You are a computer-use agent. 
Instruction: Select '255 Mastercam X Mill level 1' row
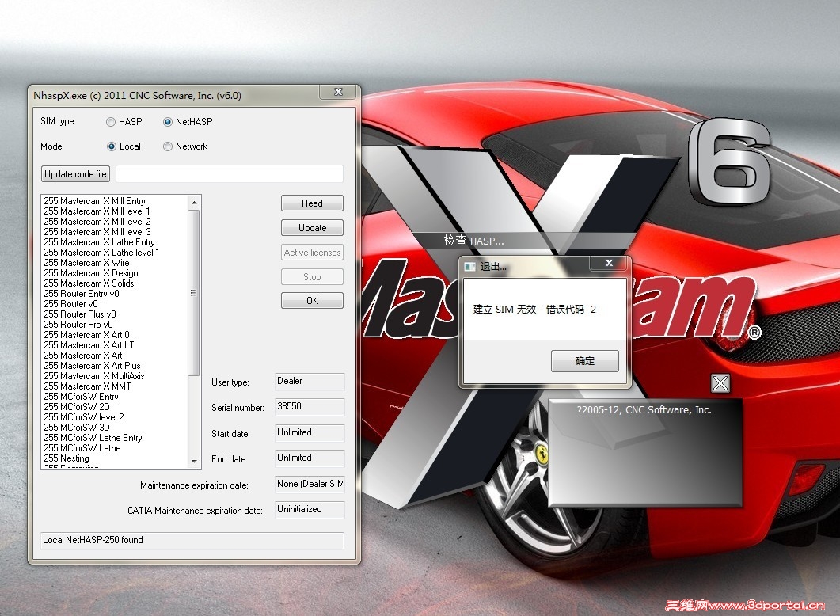point(115,211)
